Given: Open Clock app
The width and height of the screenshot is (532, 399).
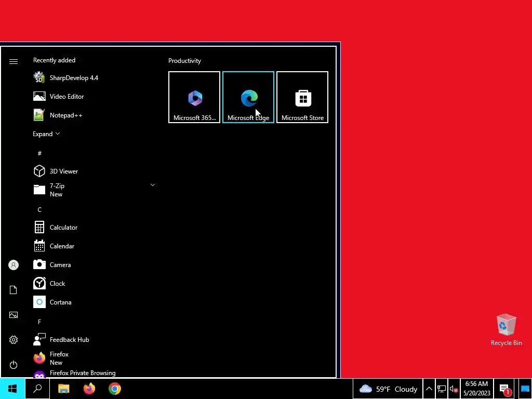Looking at the screenshot, I should click(94, 283).
